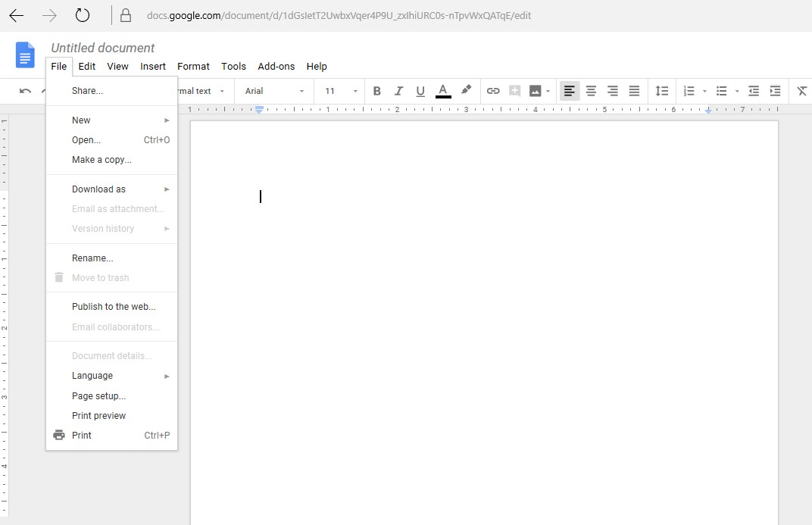Screen dimensions: 812x525
Task: Select Make a copy...
Action: pyautogui.click(x=112, y=159)
